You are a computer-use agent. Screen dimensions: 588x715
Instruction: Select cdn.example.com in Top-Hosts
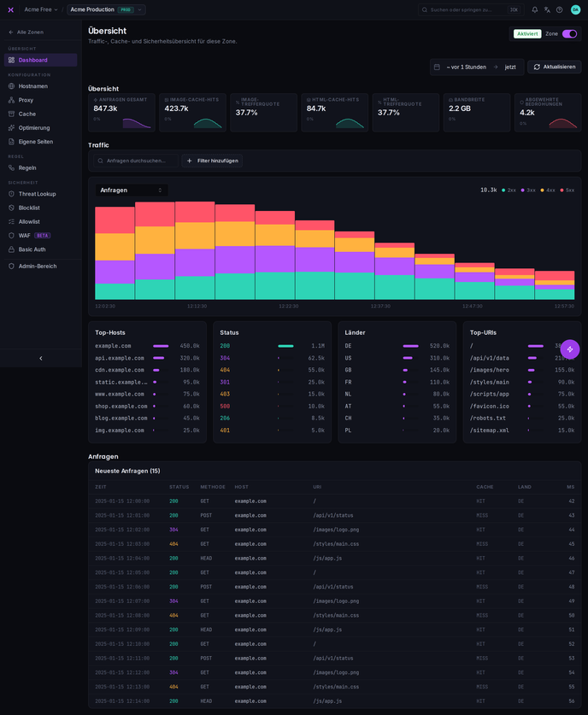[147, 370]
